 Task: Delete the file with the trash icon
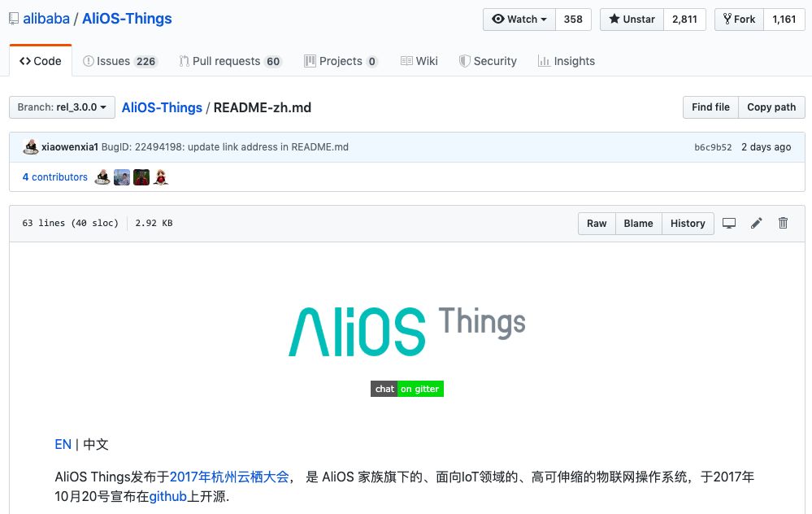coord(783,224)
